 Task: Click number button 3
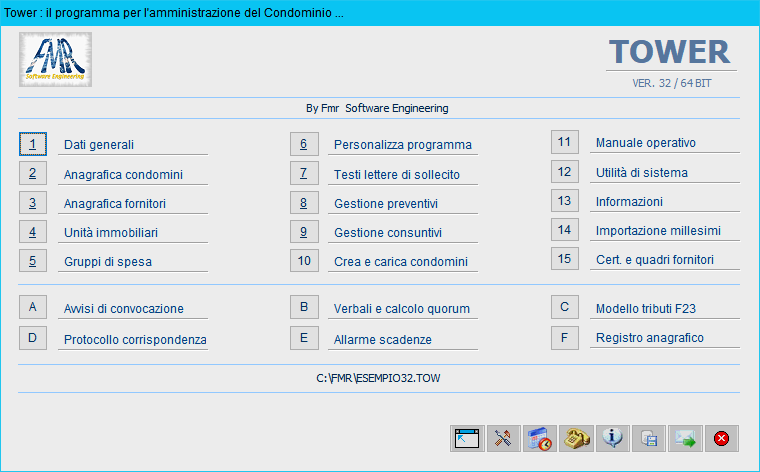click(x=33, y=203)
